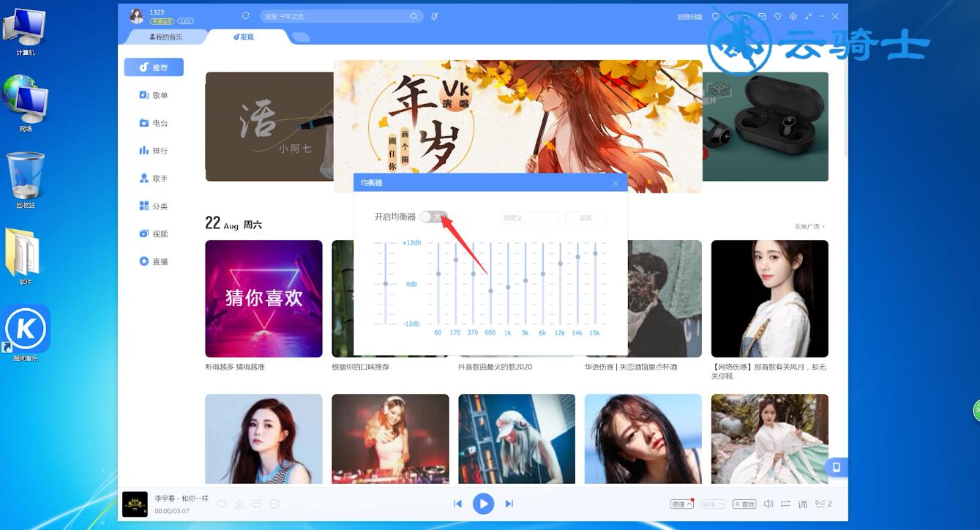Click the 开通会员 VIP badge
The height and width of the screenshot is (530, 980).
161,21
